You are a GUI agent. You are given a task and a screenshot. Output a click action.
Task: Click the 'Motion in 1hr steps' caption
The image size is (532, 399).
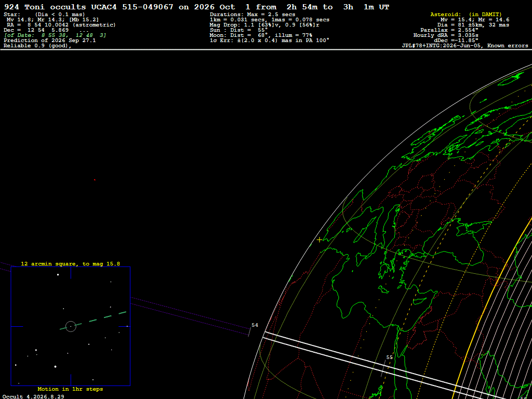pos(70,389)
